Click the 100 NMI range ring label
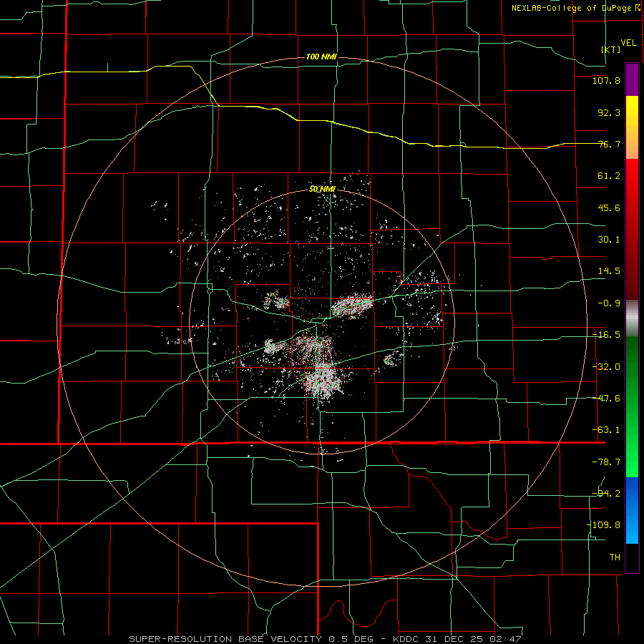The image size is (644, 644). pos(321,57)
